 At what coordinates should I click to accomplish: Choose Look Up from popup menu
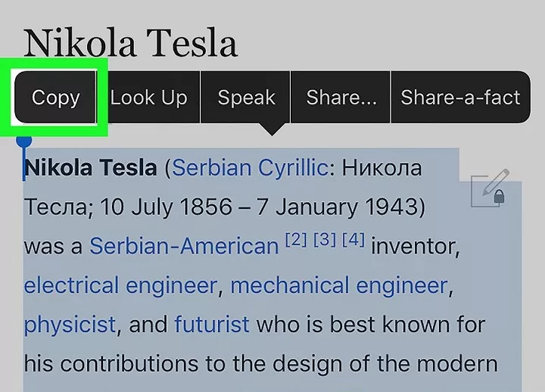coord(149,98)
